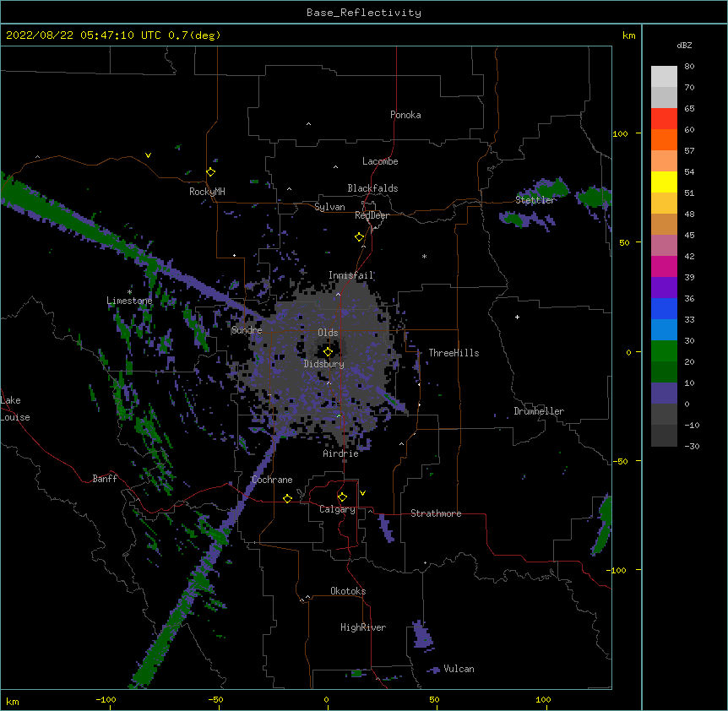Click the Calgary label
The height and width of the screenshot is (711, 728).
click(337, 509)
